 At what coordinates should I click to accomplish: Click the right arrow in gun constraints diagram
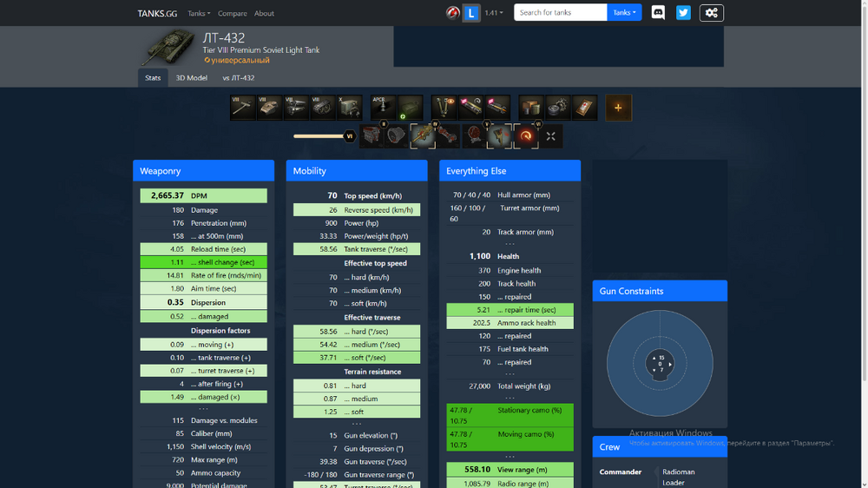(670, 365)
